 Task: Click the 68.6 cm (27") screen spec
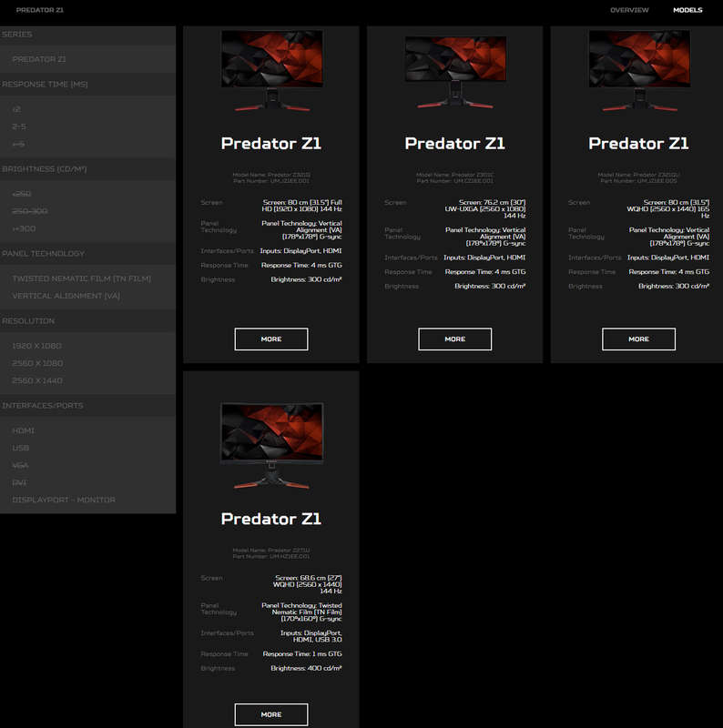308,584
